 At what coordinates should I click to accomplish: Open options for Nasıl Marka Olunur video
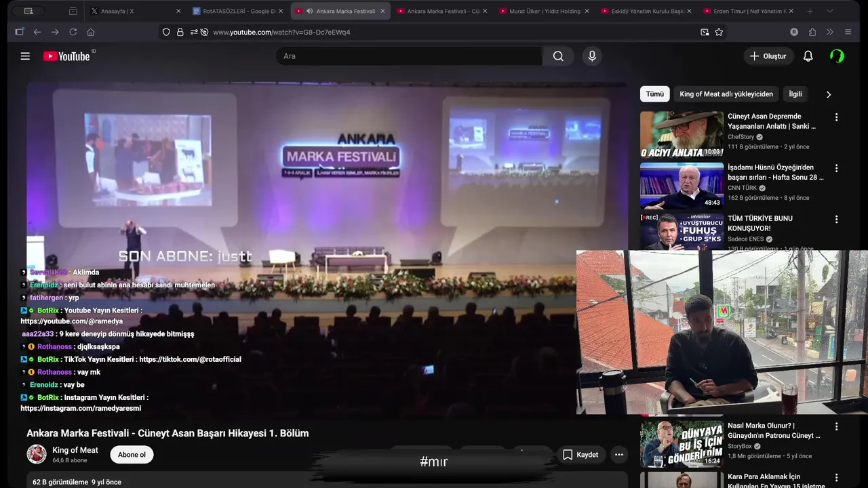(x=836, y=426)
